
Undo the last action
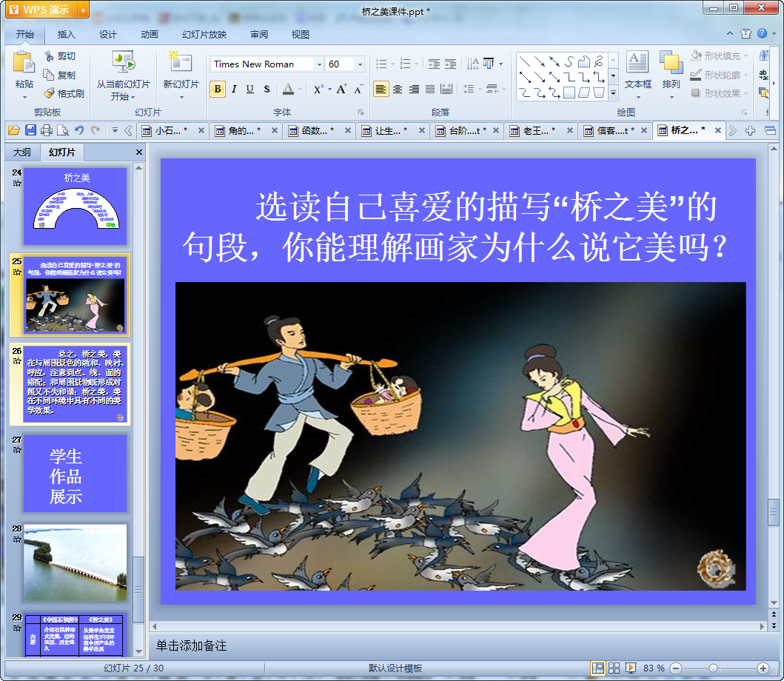[x=79, y=130]
